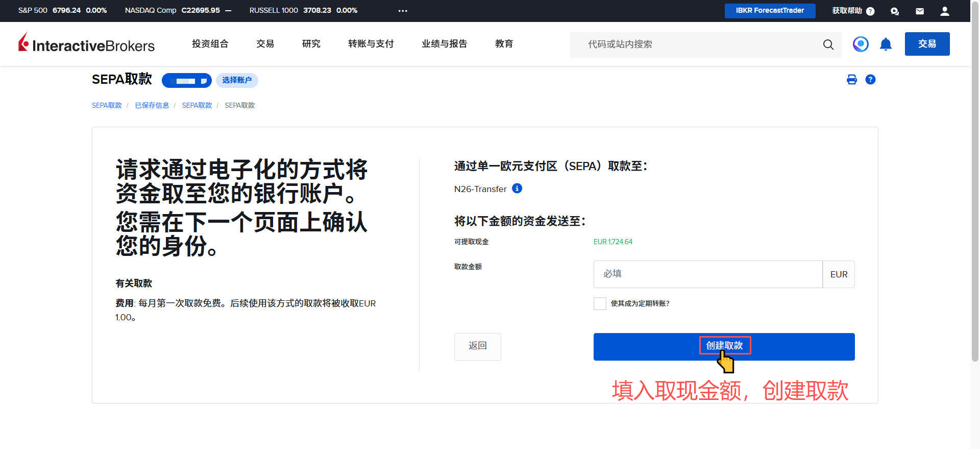The height and width of the screenshot is (449, 980).
Task: Click the 创建取款 button
Action: coord(724,346)
